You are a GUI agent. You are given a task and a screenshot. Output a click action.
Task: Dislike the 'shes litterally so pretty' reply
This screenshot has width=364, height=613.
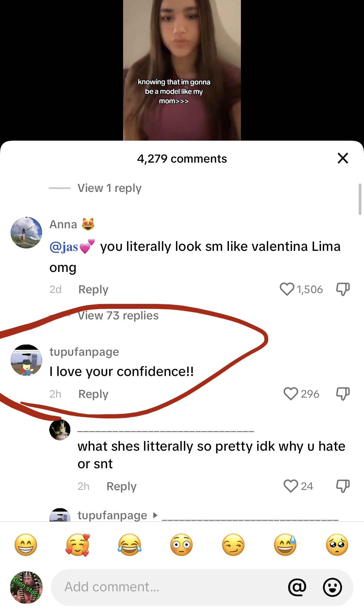(x=343, y=486)
